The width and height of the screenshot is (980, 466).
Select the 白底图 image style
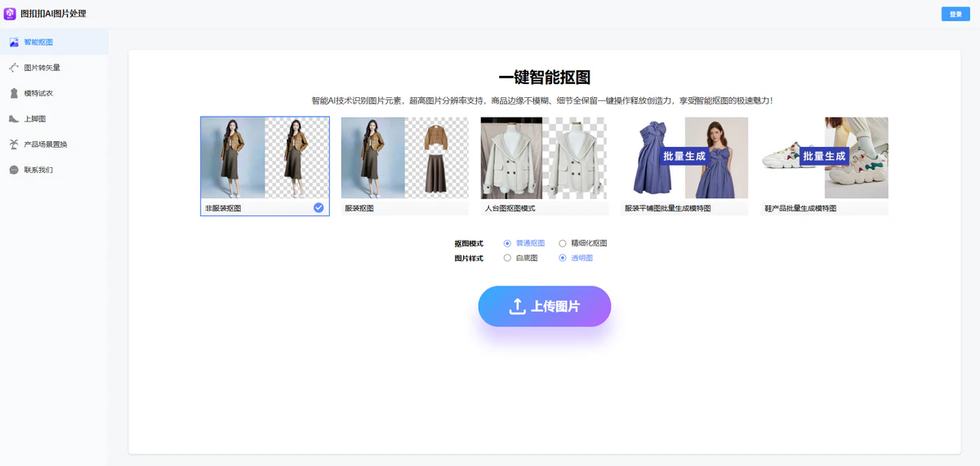[507, 258]
